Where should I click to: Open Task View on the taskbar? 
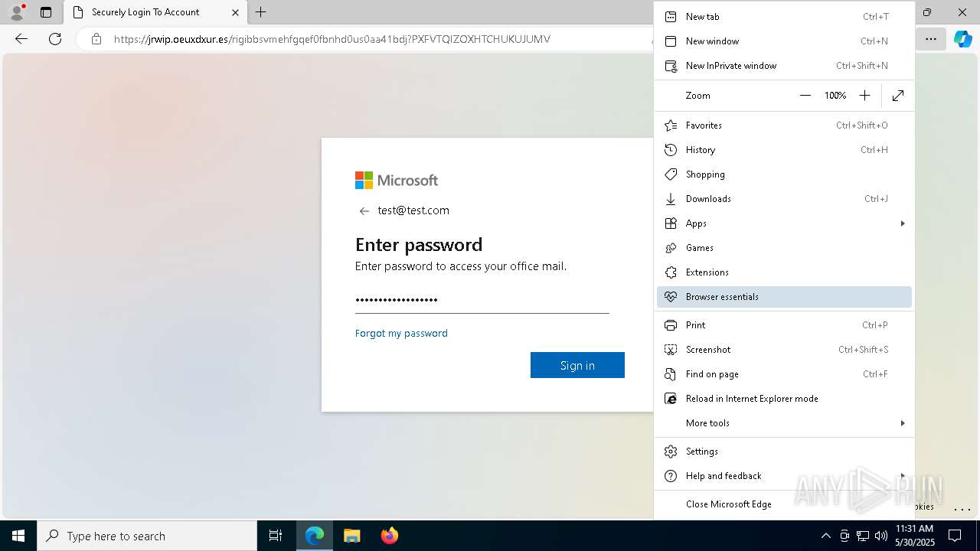pyautogui.click(x=276, y=536)
